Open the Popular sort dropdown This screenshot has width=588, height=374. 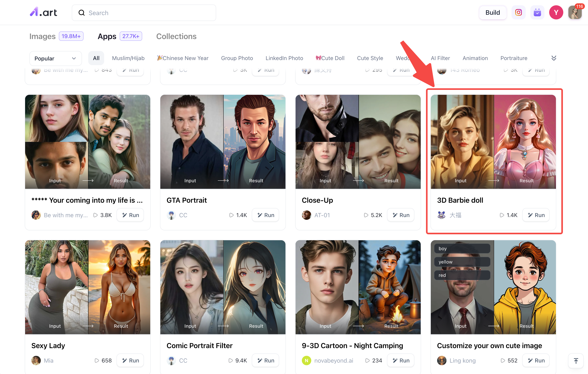tap(56, 58)
